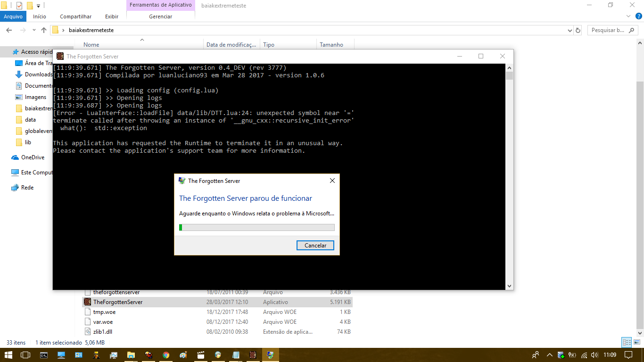Image resolution: width=644 pixels, height=362 pixels.
Task: Open the notepad taskbar icon
Action: [236, 355]
